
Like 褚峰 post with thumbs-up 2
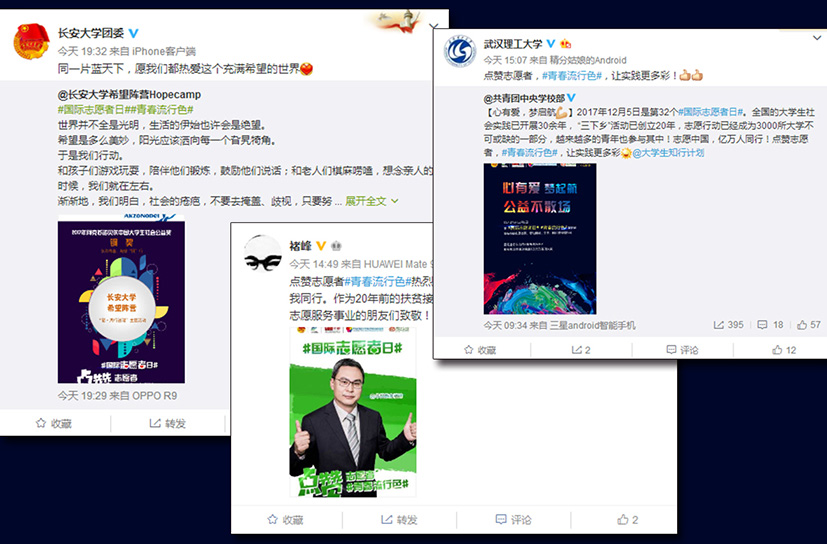pyautogui.click(x=628, y=520)
